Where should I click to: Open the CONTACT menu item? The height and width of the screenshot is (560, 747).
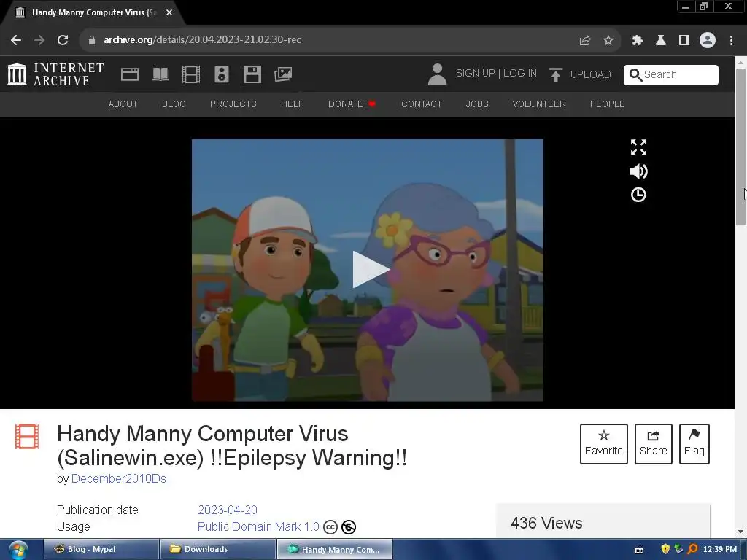(422, 104)
